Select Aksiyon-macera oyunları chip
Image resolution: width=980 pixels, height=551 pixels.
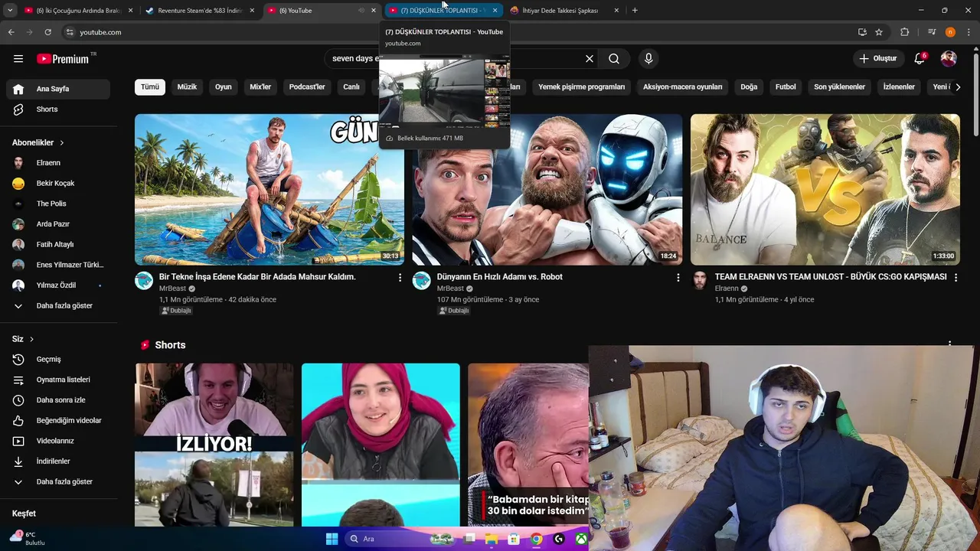683,87
